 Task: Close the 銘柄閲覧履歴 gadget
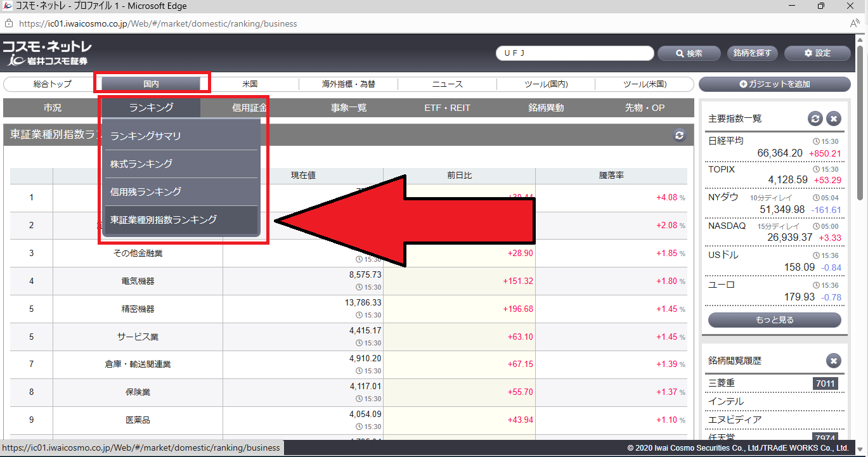click(834, 361)
